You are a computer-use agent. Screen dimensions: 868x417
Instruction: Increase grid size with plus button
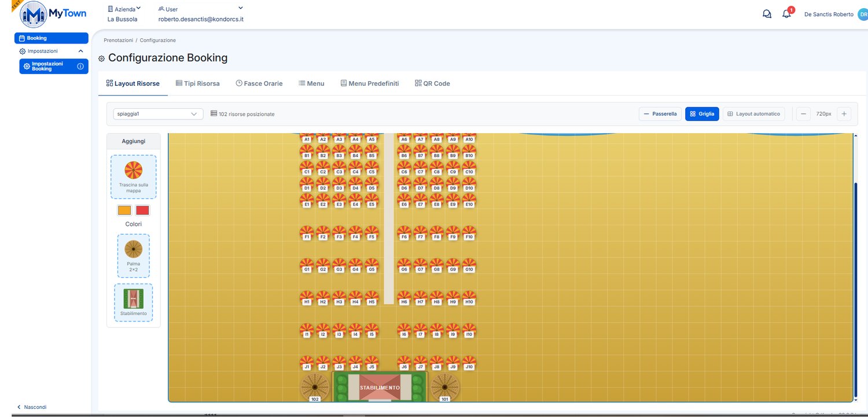(x=844, y=114)
